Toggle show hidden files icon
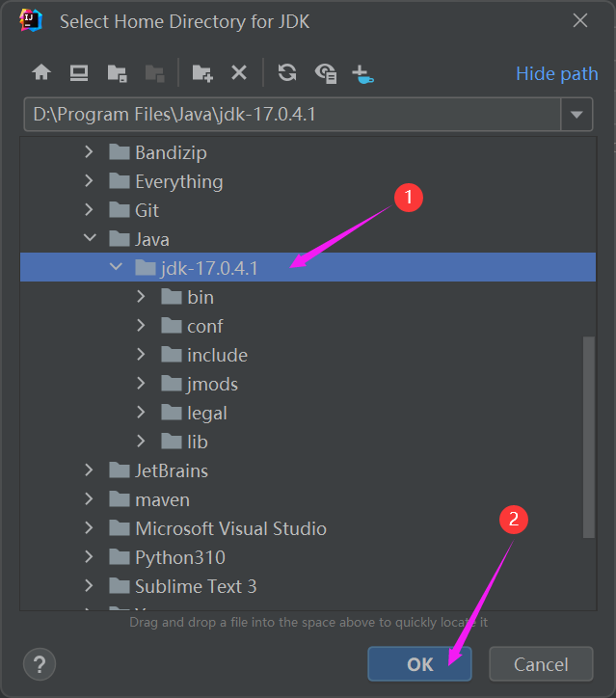Image resolution: width=616 pixels, height=698 pixels. coord(326,73)
